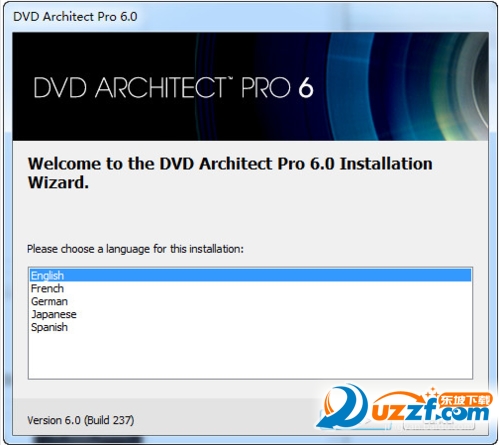The image size is (500, 445).
Task: Choose French as the installation language
Action: 250,288
